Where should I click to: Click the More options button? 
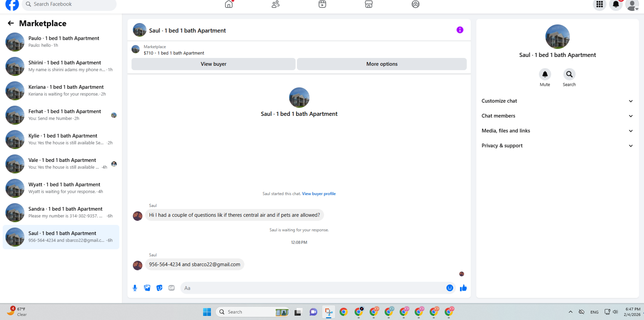[382, 64]
